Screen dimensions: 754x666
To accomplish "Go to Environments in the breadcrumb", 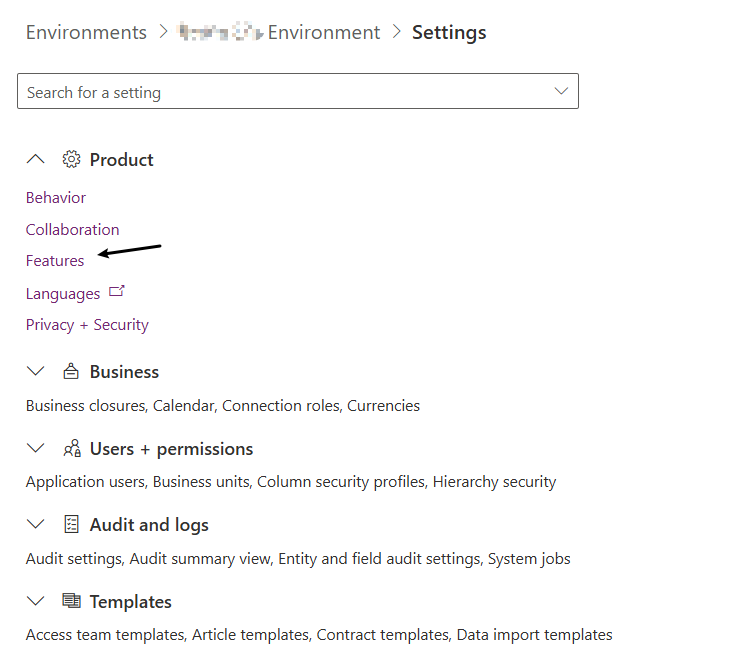I will pos(86,32).
